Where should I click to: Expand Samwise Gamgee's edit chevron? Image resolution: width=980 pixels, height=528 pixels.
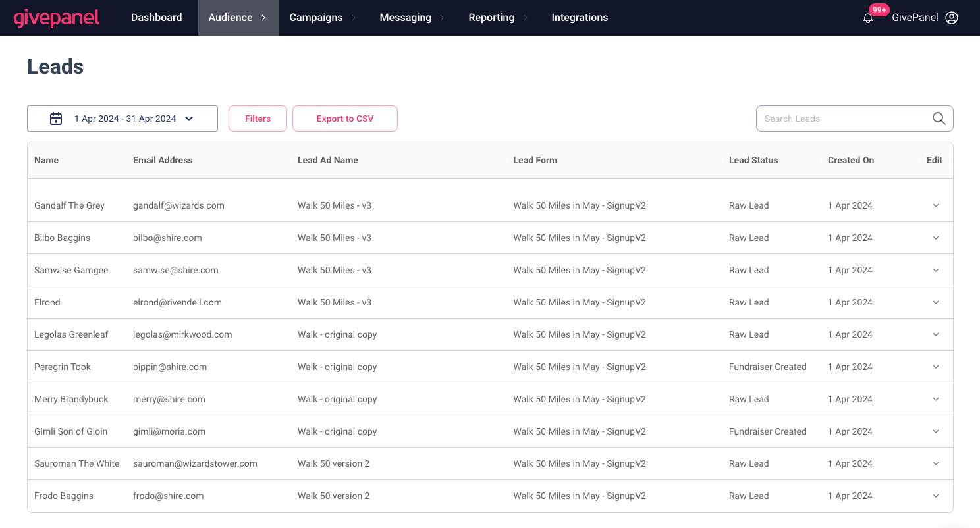pos(936,270)
